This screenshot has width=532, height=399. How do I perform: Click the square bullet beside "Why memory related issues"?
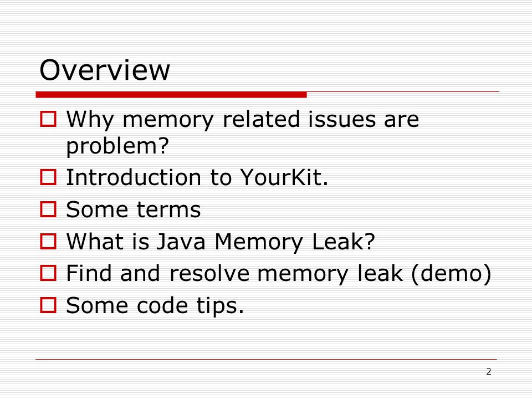[x=48, y=119]
